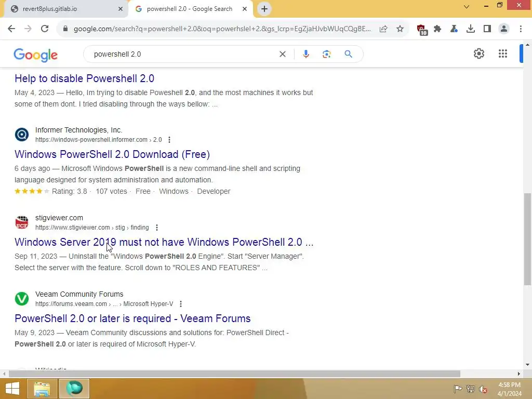Screen dimensions: 532x399
Task: Open Chrome's three-dot menu
Action: (x=521, y=29)
